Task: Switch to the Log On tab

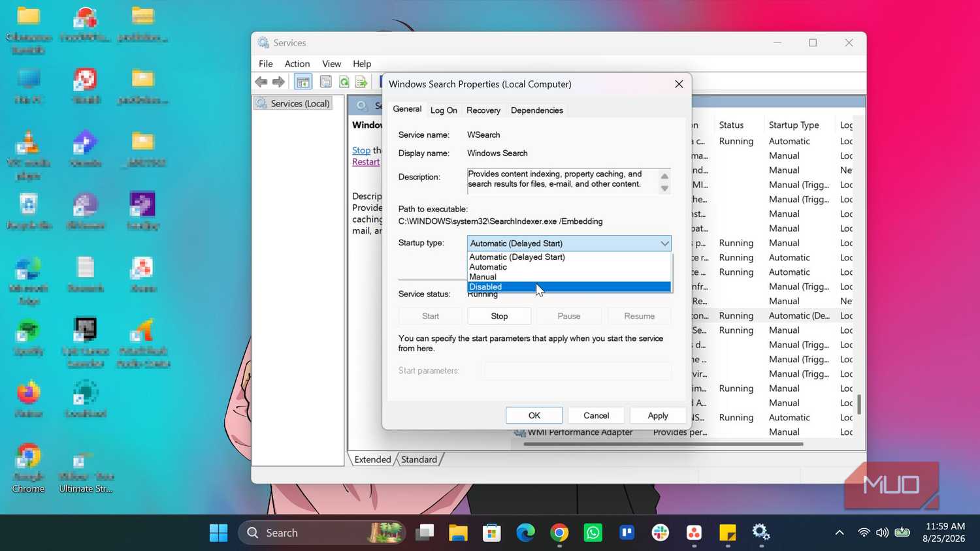Action: pyautogui.click(x=444, y=110)
